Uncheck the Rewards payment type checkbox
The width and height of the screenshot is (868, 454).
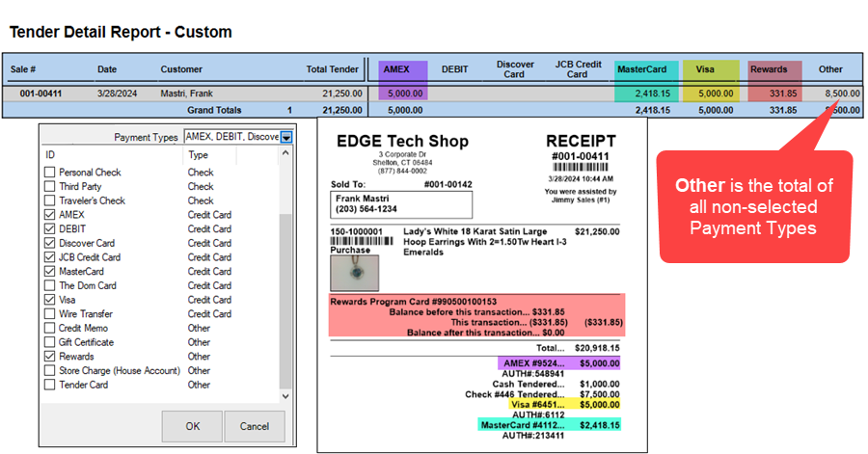point(50,357)
